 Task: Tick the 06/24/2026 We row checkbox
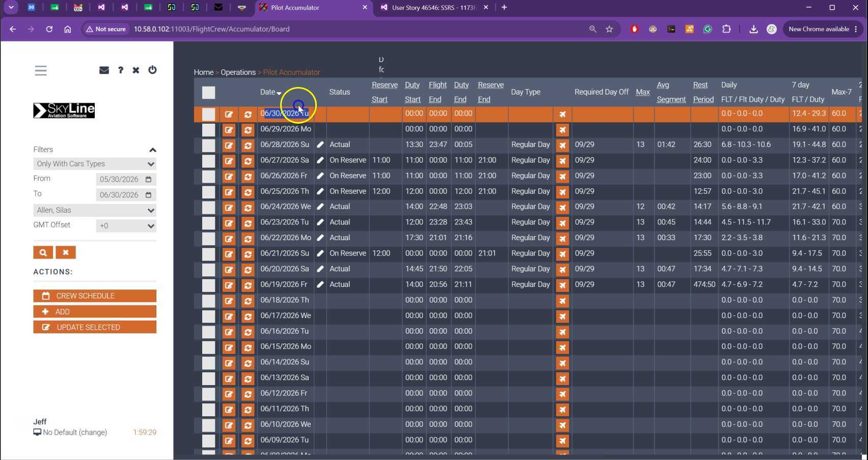coord(208,208)
